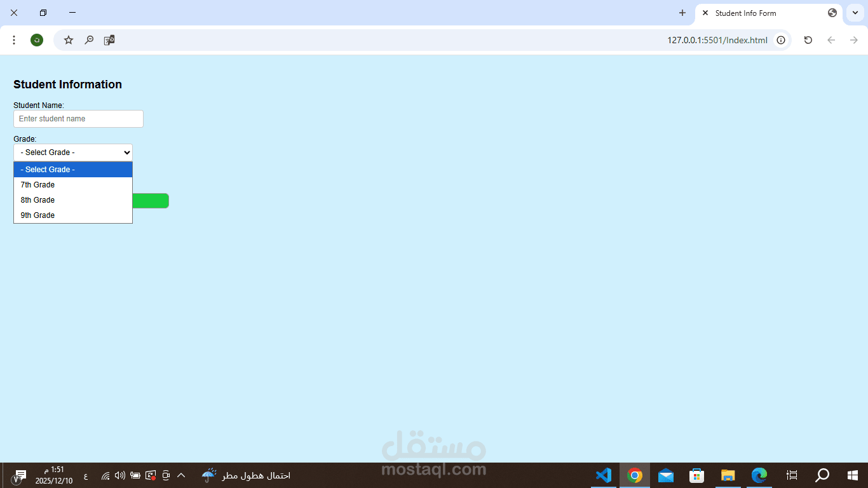
Task: Go back in browser history
Action: [x=831, y=40]
